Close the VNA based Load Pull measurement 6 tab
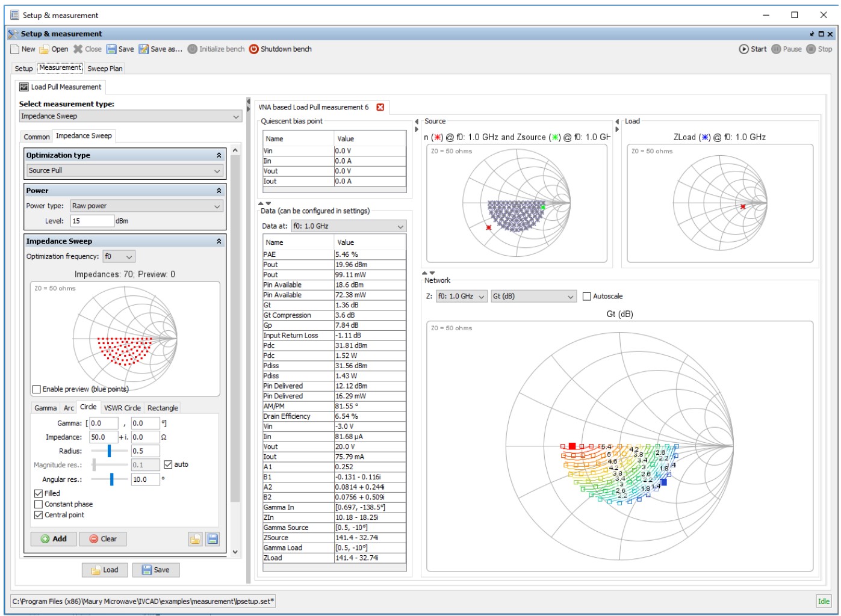 tap(380, 107)
